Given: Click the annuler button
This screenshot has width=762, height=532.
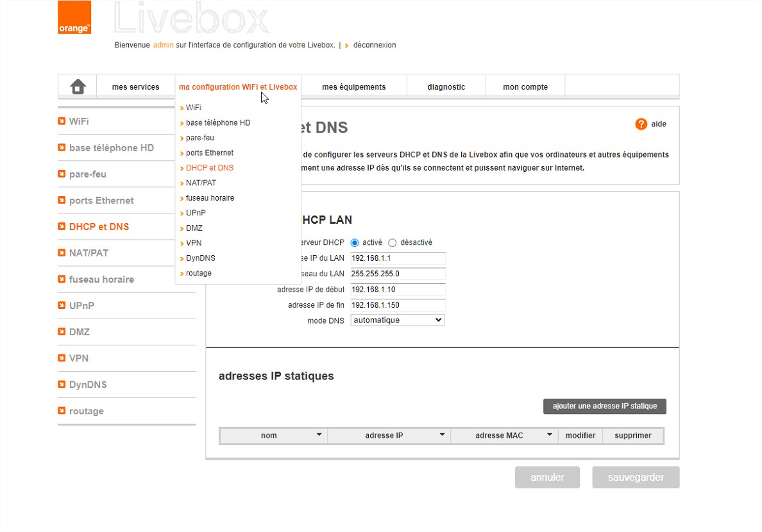Looking at the screenshot, I should 547,477.
